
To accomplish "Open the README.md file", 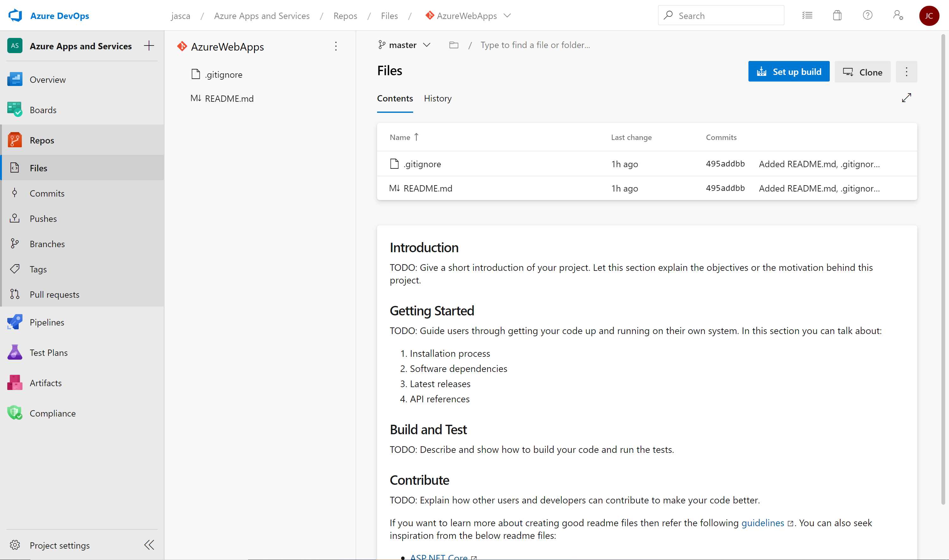I will (428, 188).
